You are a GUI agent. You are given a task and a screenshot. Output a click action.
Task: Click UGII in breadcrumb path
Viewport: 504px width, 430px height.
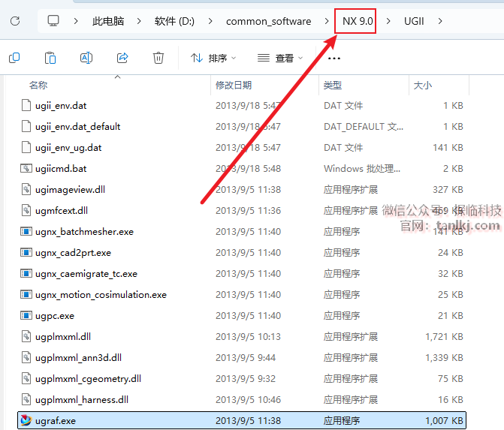414,21
